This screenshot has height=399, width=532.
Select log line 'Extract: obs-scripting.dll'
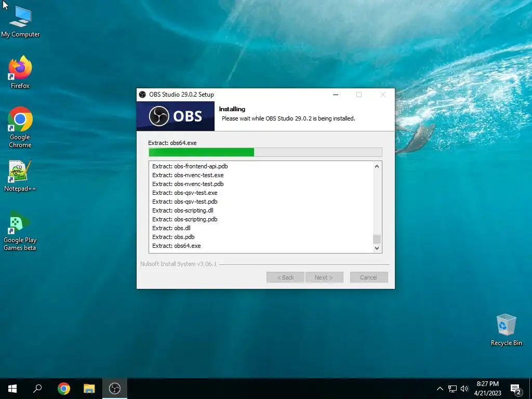[182, 210]
